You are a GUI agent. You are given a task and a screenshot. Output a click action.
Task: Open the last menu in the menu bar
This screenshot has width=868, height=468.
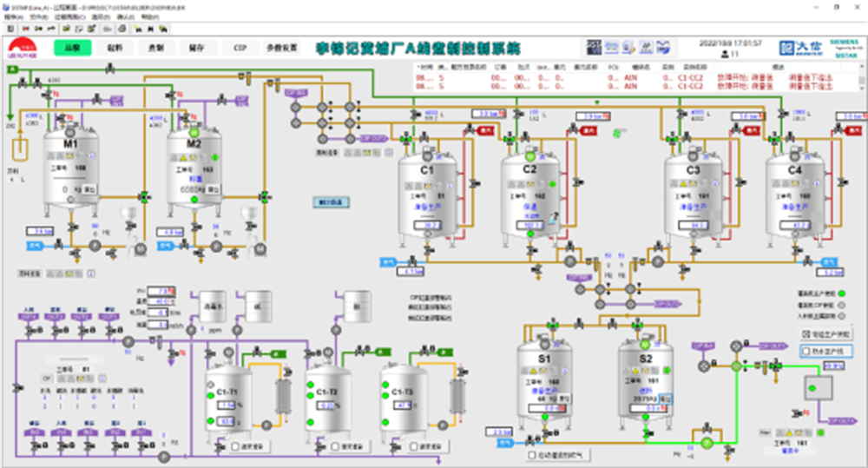[150, 16]
